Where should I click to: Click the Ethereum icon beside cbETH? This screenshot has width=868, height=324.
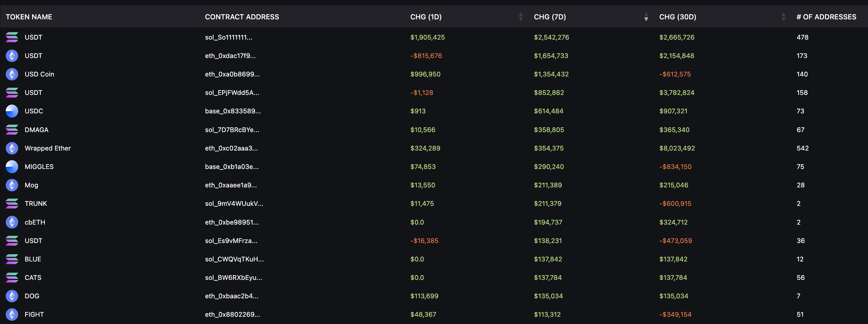12,222
